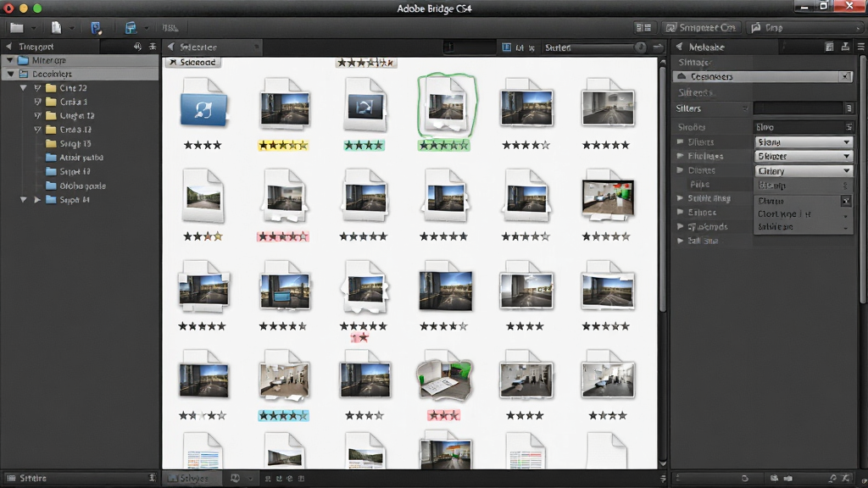Click the 'Sciaeood' button above thumbnails
This screenshot has height=488, width=868.
pyautogui.click(x=192, y=63)
